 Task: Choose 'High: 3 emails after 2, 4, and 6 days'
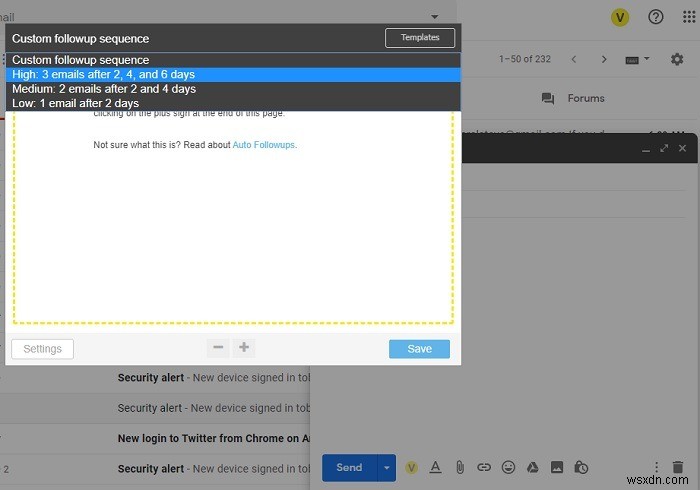coord(233,75)
